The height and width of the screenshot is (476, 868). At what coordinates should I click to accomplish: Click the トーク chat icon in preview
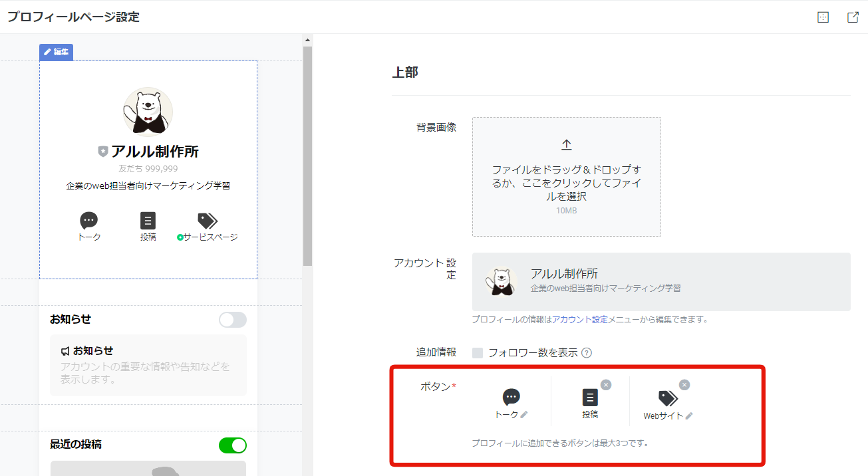[x=88, y=221]
